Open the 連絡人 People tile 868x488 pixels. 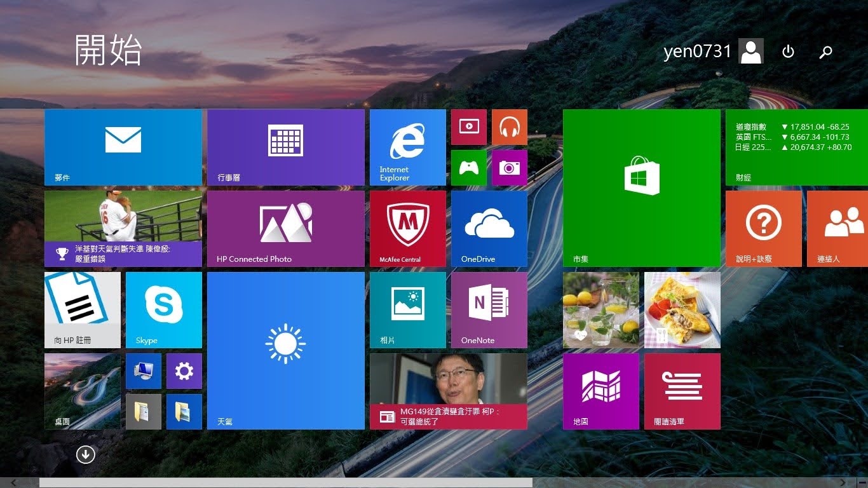pos(837,229)
